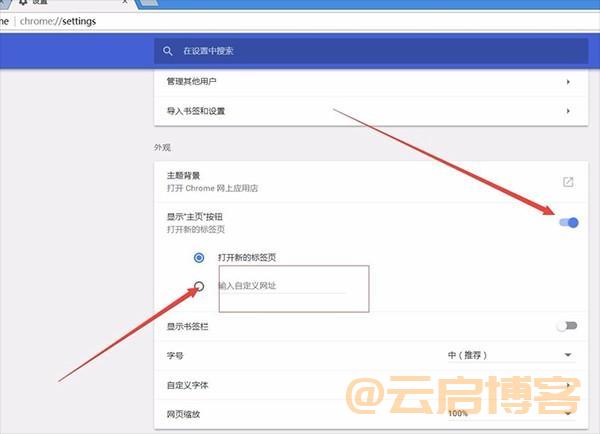Click the 网页缩放 label
The image size is (600, 434).
[183, 414]
